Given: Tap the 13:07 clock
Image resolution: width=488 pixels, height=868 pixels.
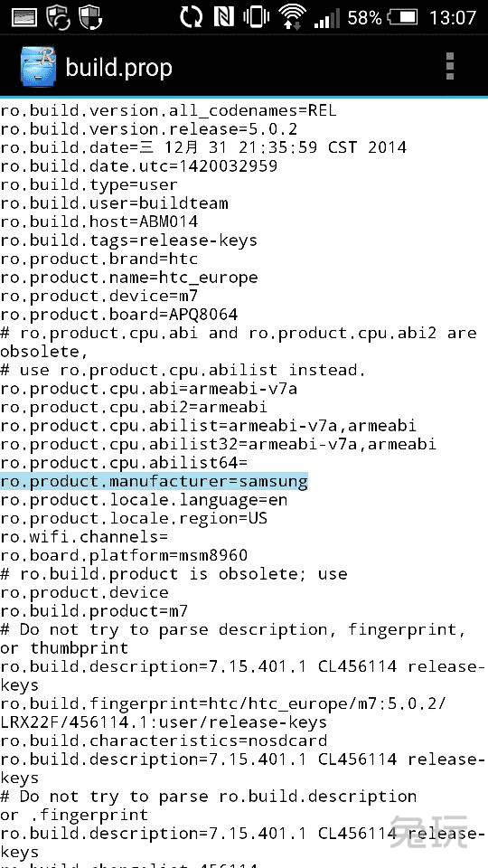Looking at the screenshot, I should click(452, 18).
